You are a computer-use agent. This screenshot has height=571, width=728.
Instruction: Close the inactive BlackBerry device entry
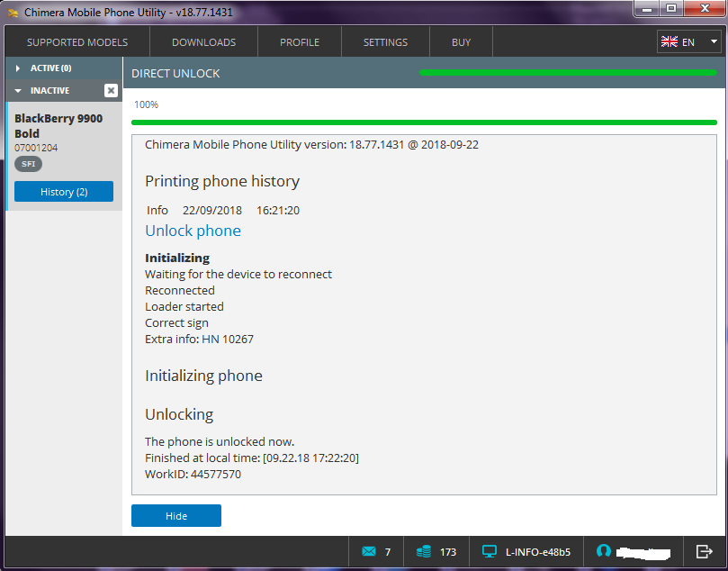click(x=111, y=90)
